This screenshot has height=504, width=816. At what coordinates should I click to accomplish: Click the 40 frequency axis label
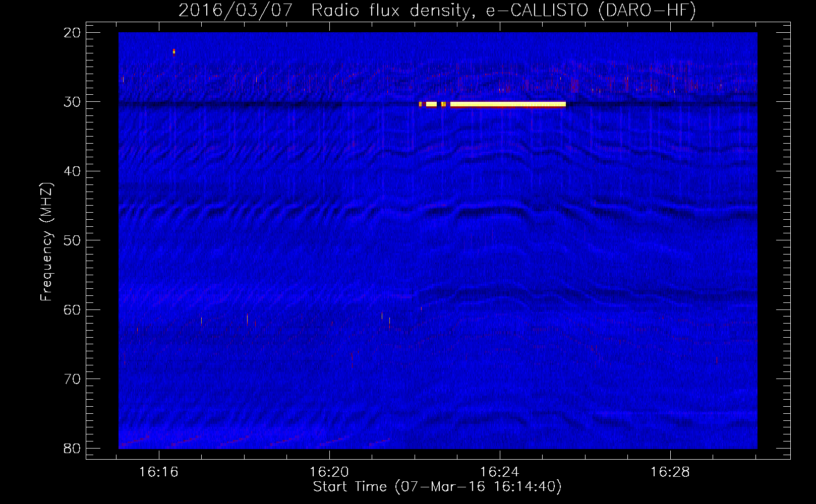click(x=72, y=171)
